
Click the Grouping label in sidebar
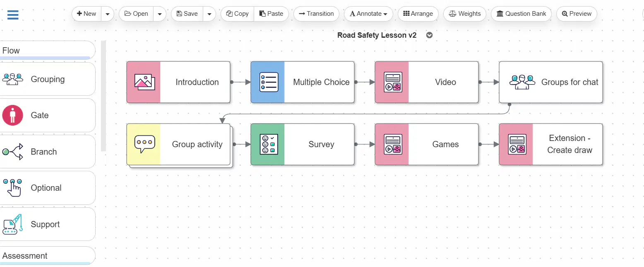click(48, 79)
